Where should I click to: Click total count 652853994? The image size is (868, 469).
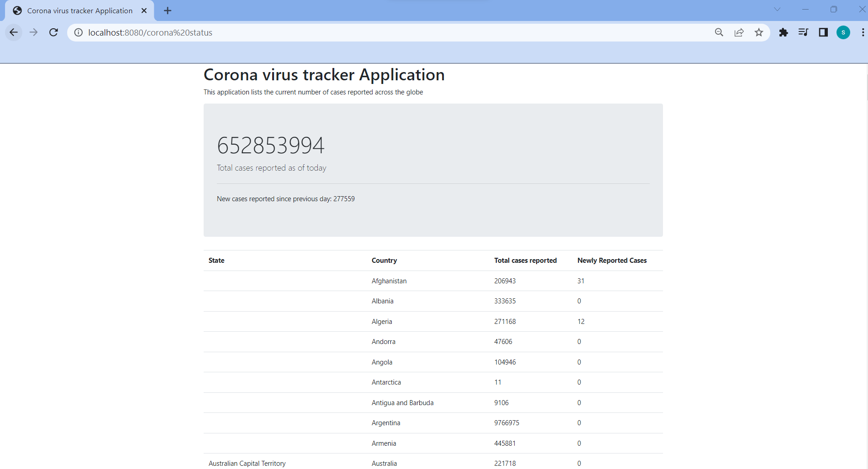pos(271,146)
